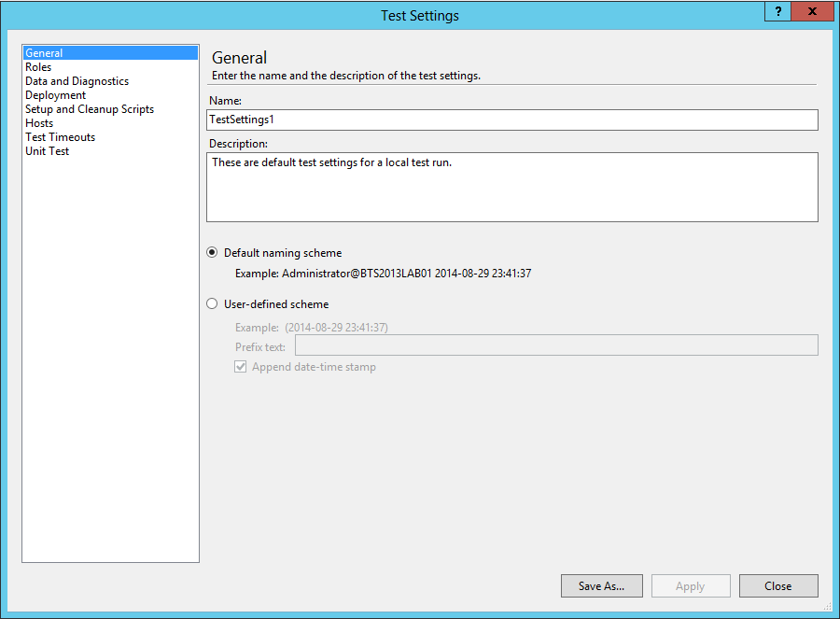Click the help question mark icon

777,11
